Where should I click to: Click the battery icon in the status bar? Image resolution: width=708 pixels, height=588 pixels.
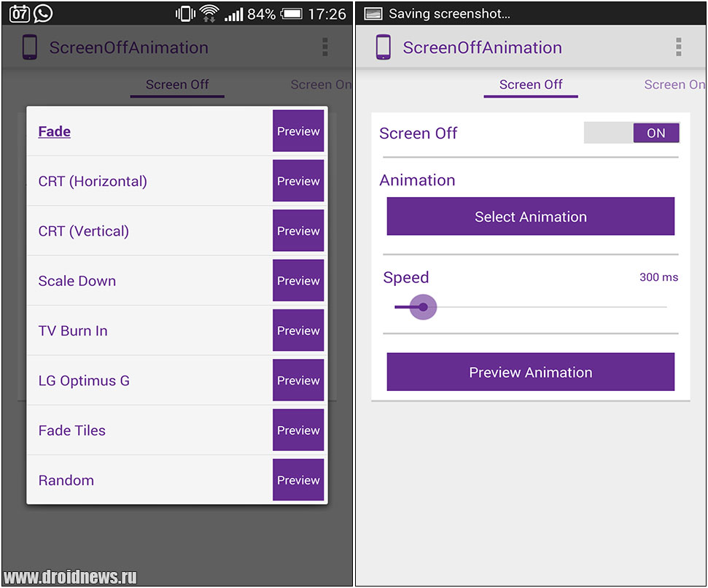tap(292, 14)
